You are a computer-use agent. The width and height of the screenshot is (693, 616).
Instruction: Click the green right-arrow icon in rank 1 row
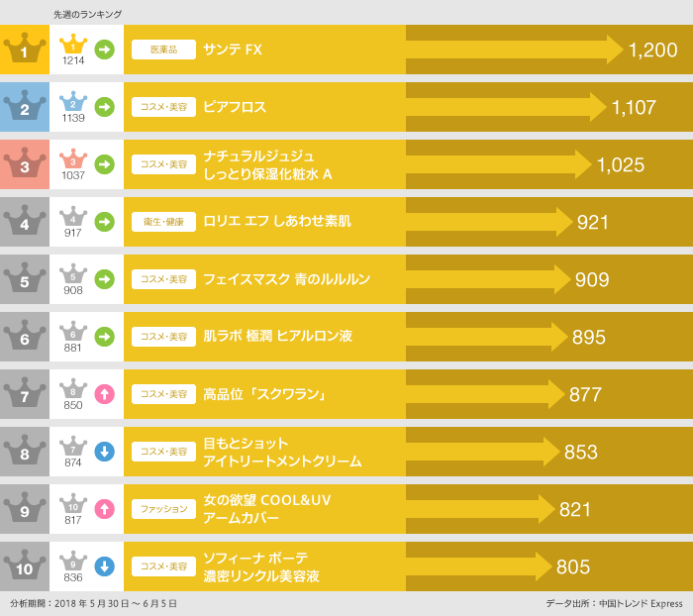(x=104, y=50)
